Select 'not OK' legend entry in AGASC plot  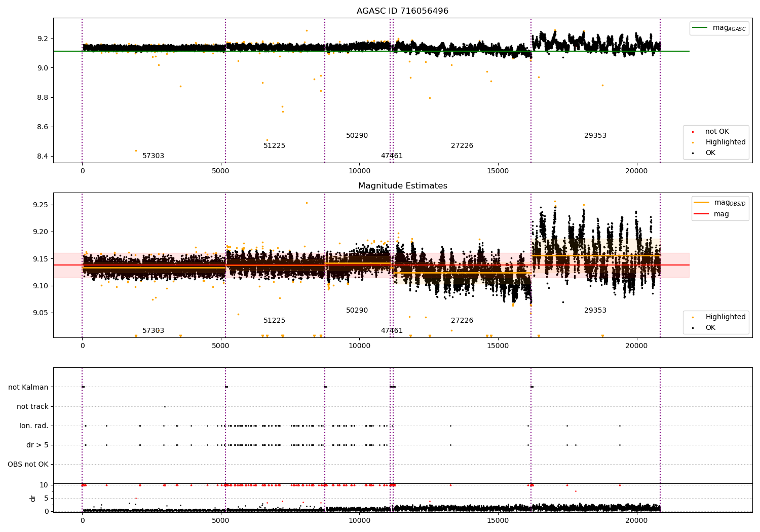pyautogui.click(x=717, y=132)
